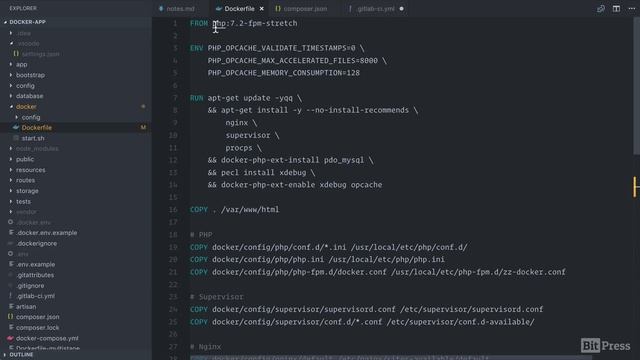Open the .gitlab-ci.yml tab

point(375,9)
